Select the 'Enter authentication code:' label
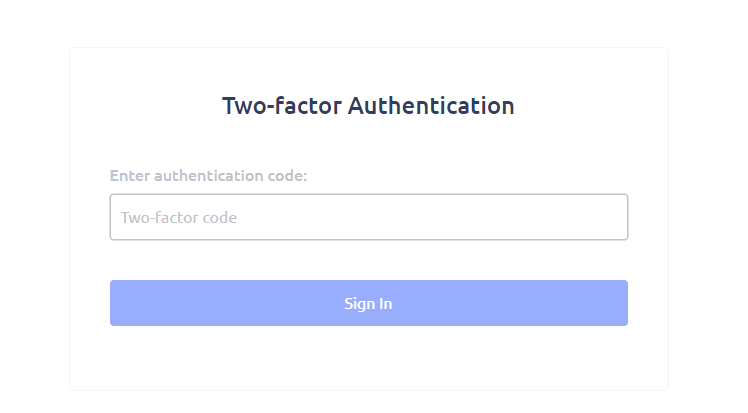 click(208, 176)
